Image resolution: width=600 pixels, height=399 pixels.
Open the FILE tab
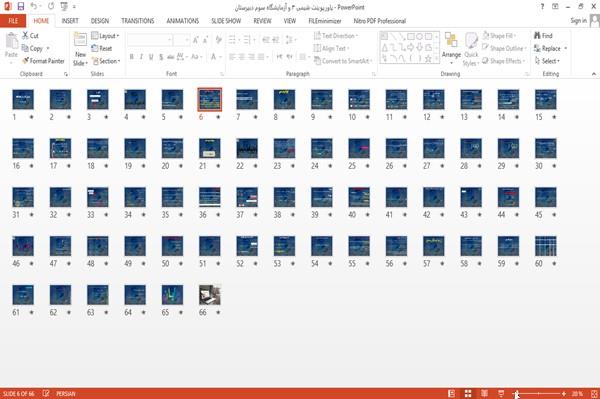tap(13, 21)
